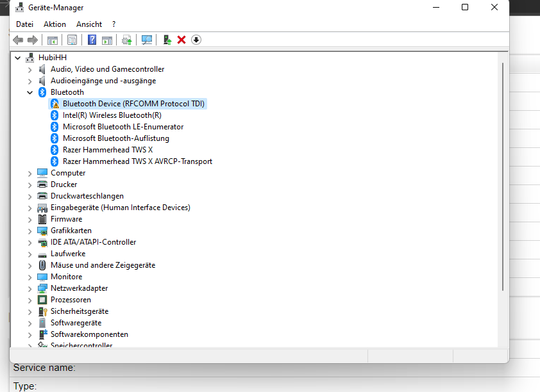Image resolution: width=540 pixels, height=392 pixels.
Task: Click the Bluetooth icon beside Microsoft Bluetooth-Auflistung
Action: tap(55, 138)
